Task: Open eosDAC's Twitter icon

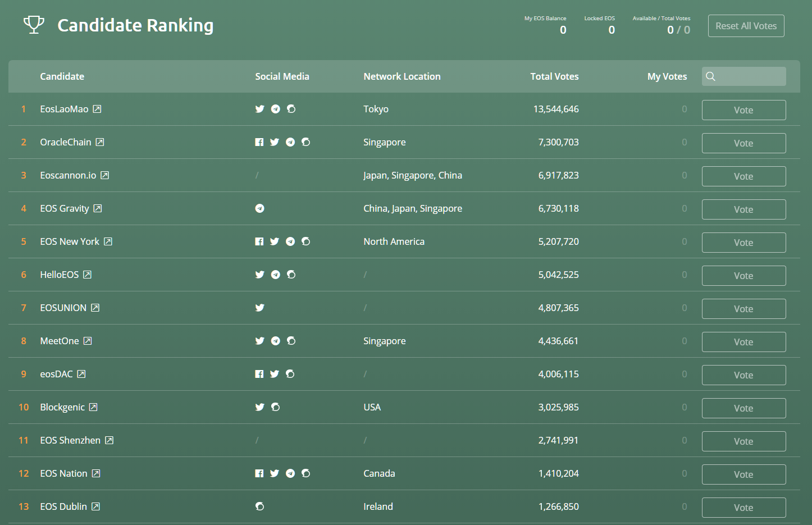Action: [x=274, y=374]
